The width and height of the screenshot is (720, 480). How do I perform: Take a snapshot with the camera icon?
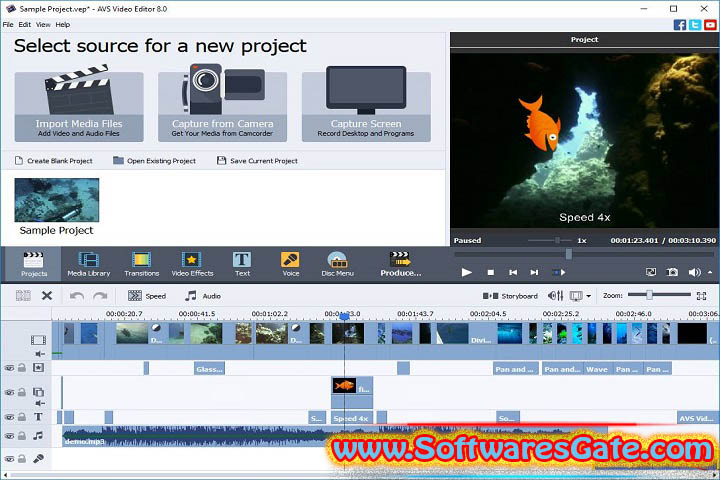pyautogui.click(x=672, y=272)
